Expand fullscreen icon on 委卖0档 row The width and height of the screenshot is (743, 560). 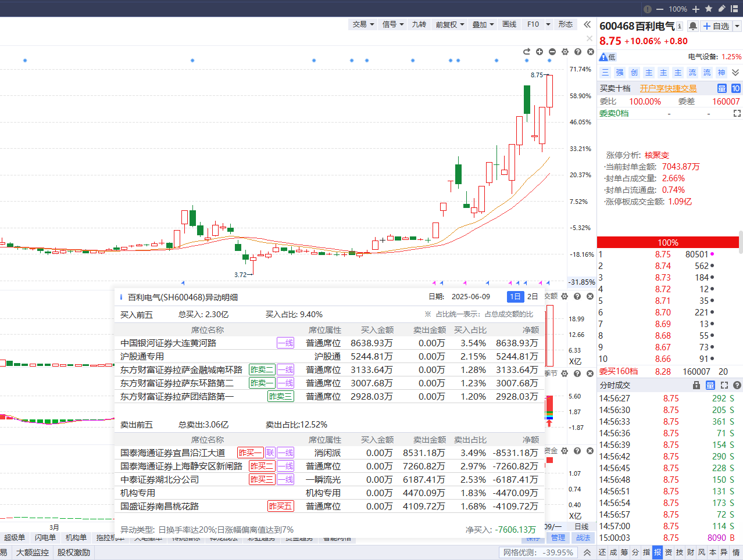pyautogui.click(x=737, y=113)
